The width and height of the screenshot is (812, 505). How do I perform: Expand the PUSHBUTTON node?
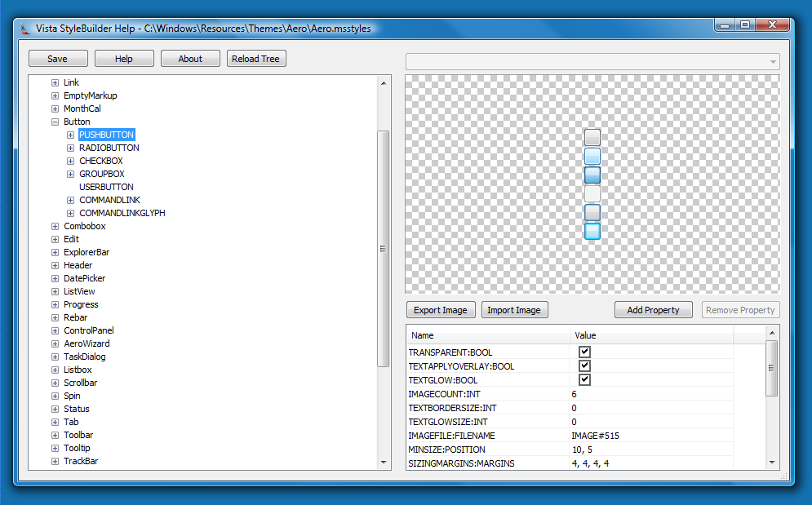coord(70,135)
